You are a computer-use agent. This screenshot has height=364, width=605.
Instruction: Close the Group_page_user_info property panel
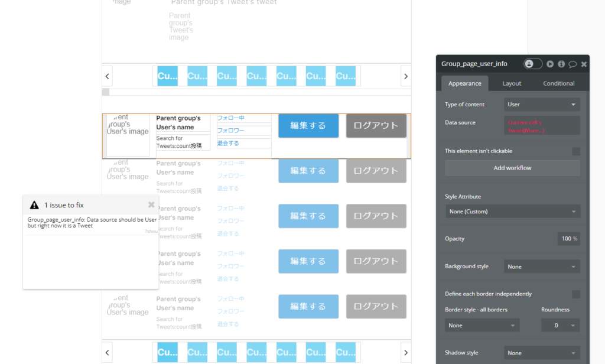584,64
